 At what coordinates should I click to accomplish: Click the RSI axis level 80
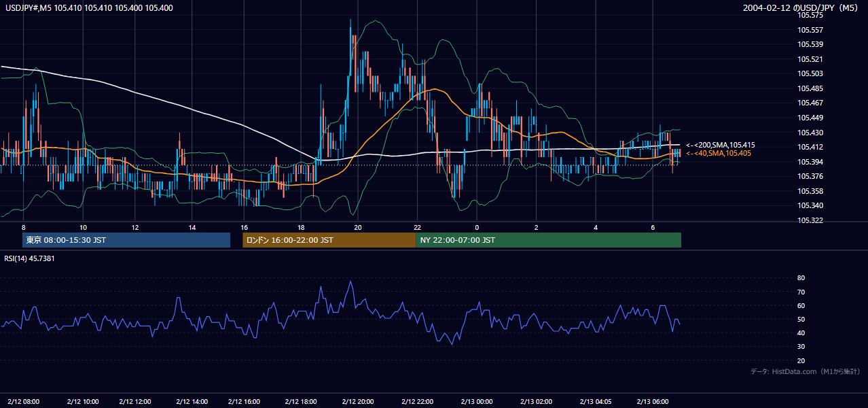[x=801, y=278]
